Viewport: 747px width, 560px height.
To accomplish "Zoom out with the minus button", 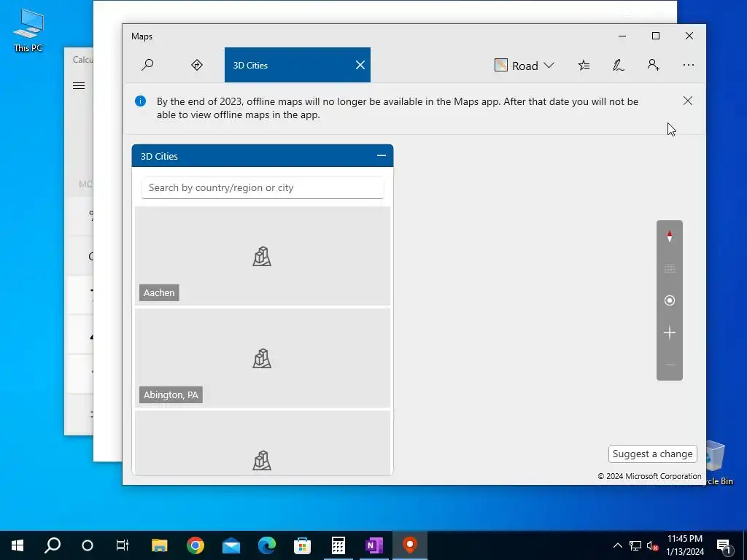I will pos(670,365).
